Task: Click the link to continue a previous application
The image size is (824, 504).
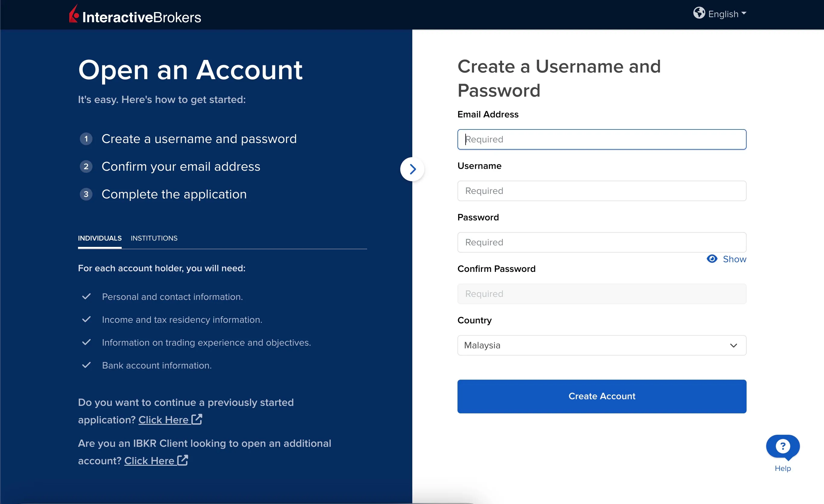Action: pos(164,420)
